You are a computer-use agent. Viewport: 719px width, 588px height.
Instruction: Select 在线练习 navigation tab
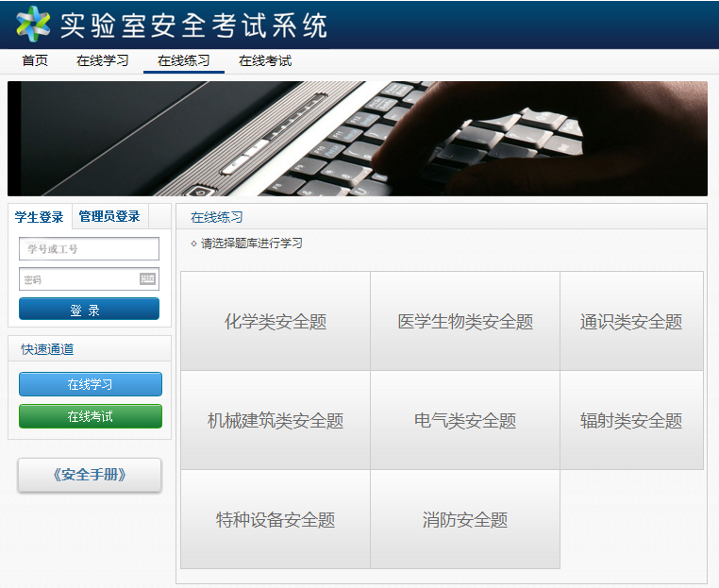[183, 60]
